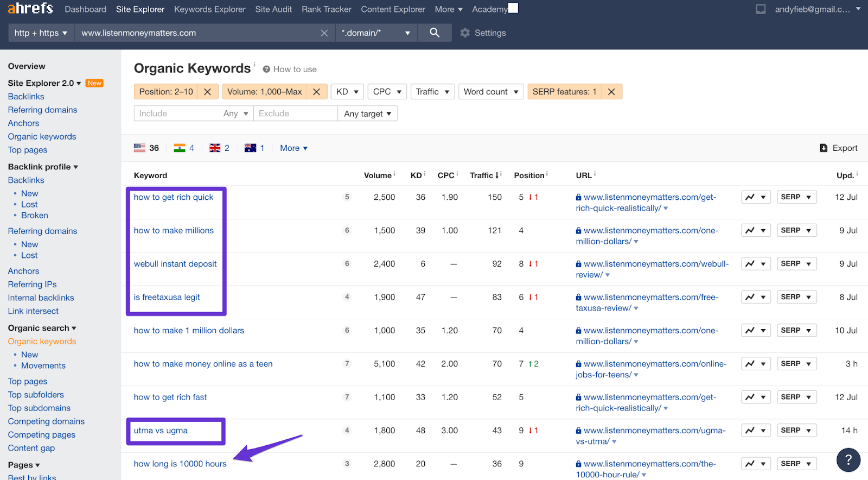
Task: Open position chart for how to make millions
Action: (756, 230)
